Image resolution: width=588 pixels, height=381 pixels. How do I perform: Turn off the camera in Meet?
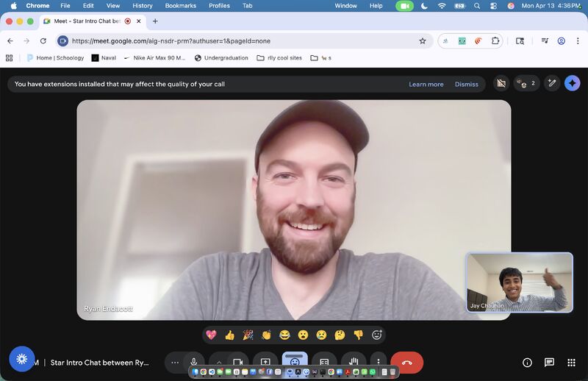pos(238,362)
